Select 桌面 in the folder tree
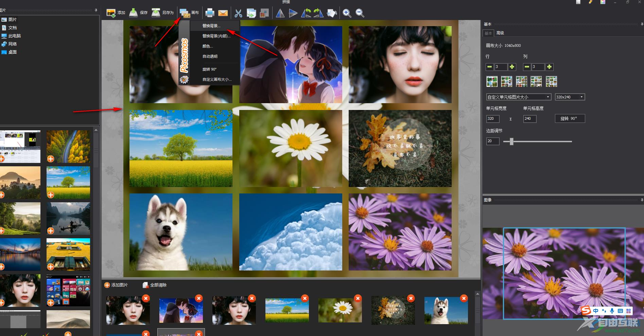 click(x=13, y=52)
